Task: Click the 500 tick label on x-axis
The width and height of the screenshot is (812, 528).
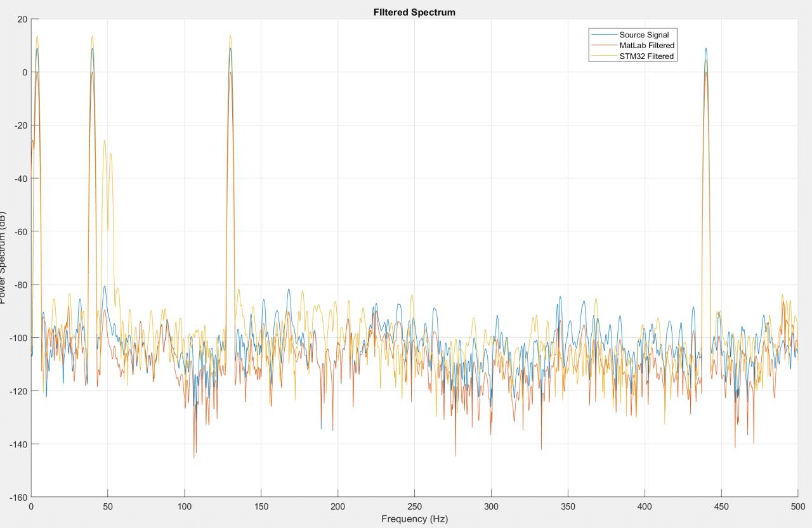Action: tap(797, 507)
